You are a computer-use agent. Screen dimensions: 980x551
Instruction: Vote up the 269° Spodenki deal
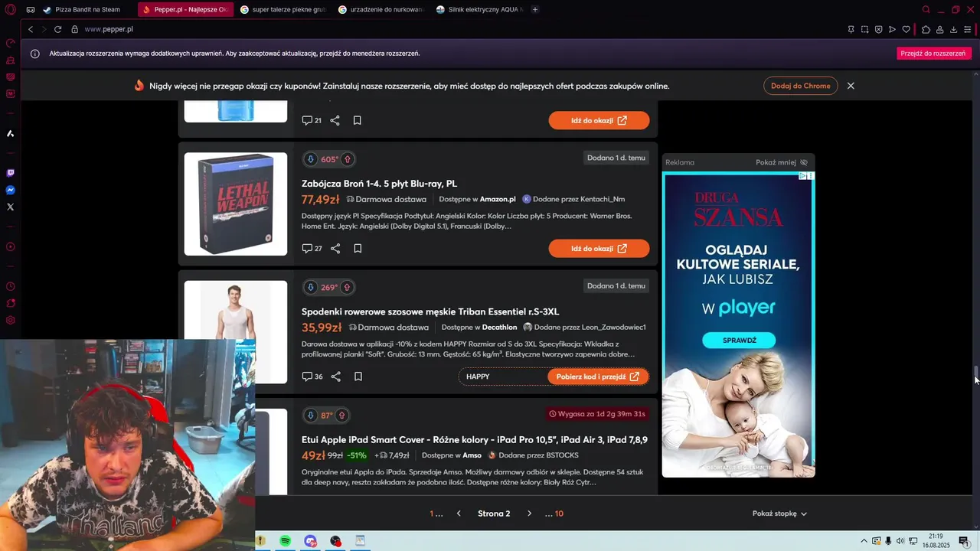(347, 287)
